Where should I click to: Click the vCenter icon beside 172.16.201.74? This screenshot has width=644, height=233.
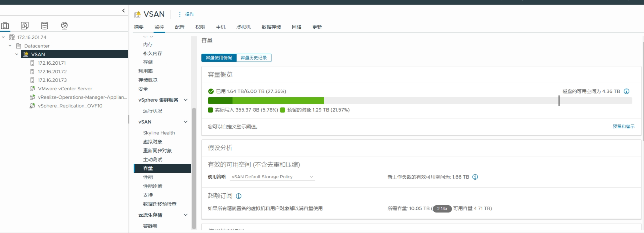12,37
